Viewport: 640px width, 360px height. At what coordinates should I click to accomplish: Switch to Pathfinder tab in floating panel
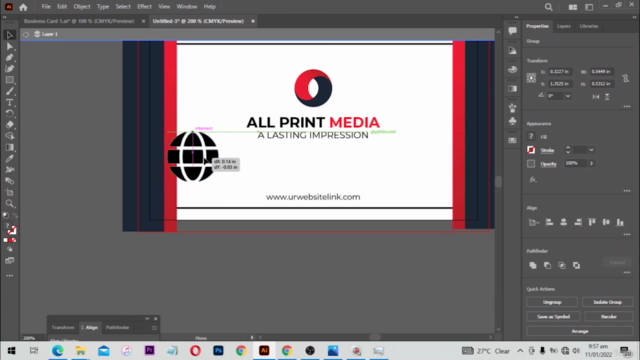pos(117,327)
